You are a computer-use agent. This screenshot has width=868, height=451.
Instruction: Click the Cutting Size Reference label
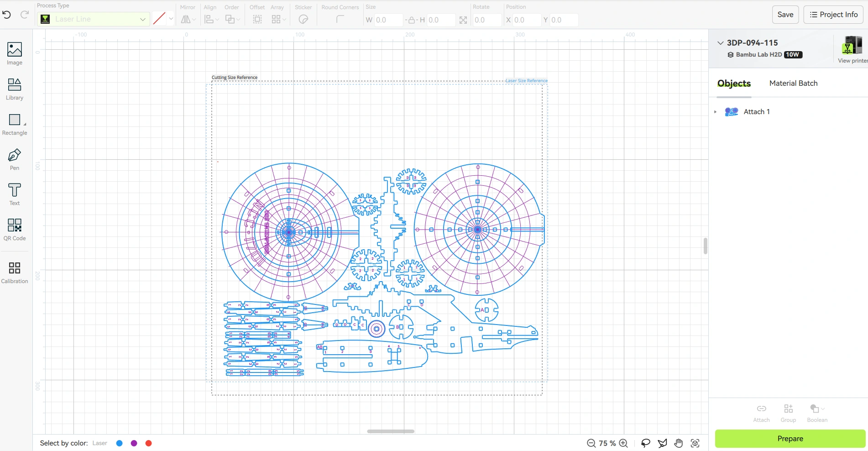point(235,77)
